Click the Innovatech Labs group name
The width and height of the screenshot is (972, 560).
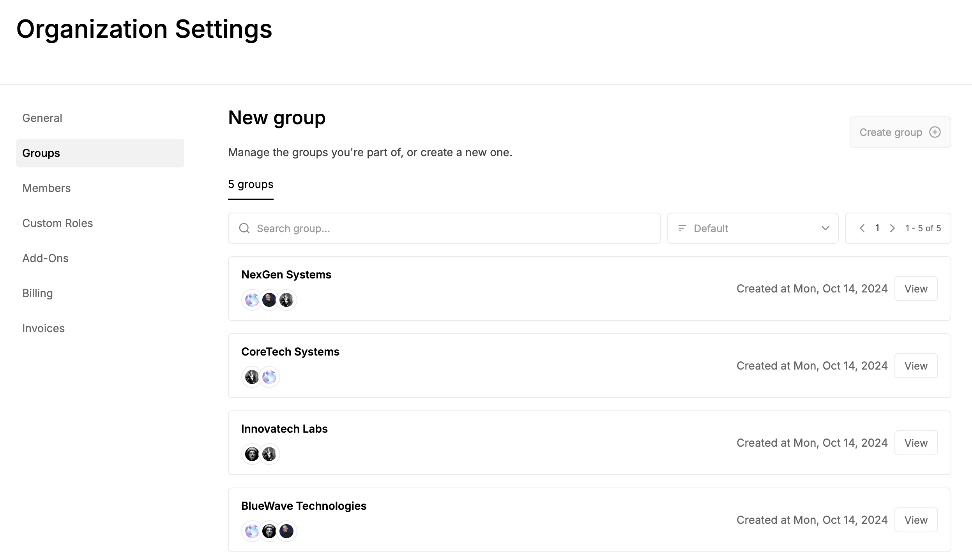(x=285, y=429)
